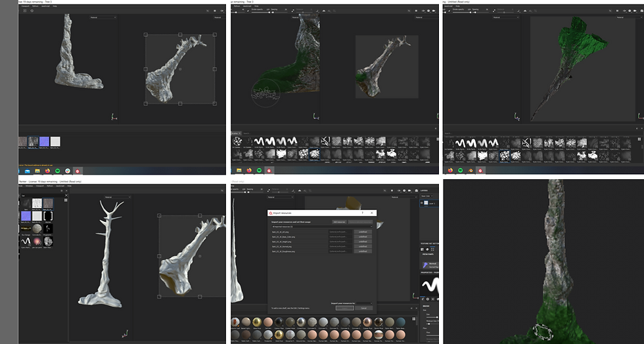Open the Python menu in the white tree window
Screen dimensions: 644x344
pos(50,186)
